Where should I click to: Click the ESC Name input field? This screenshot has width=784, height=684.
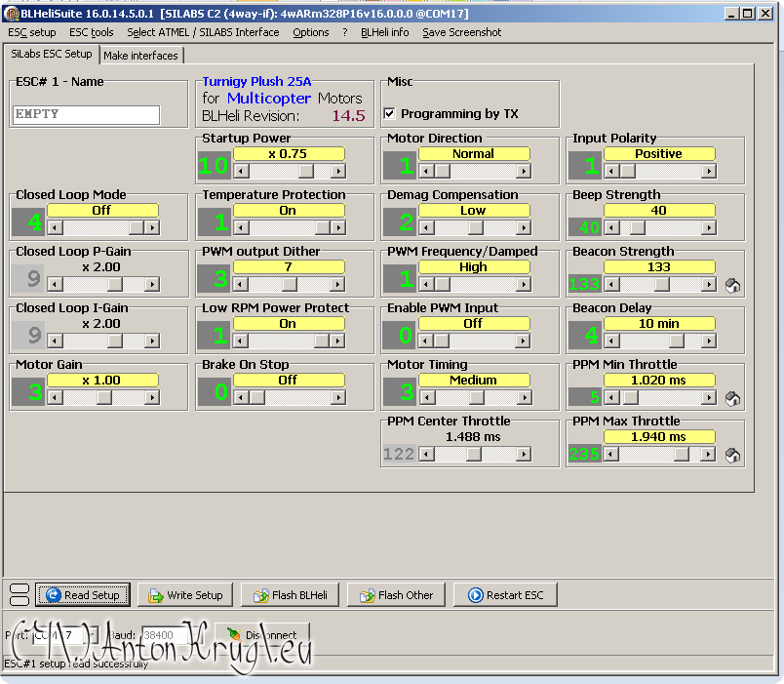tap(86, 114)
